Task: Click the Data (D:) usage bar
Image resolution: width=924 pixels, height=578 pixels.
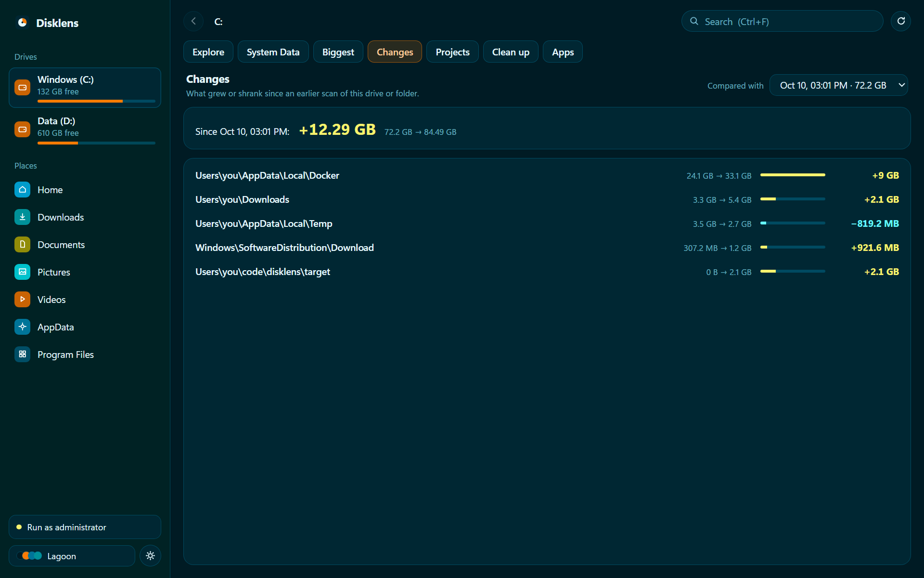Action: tap(96, 143)
